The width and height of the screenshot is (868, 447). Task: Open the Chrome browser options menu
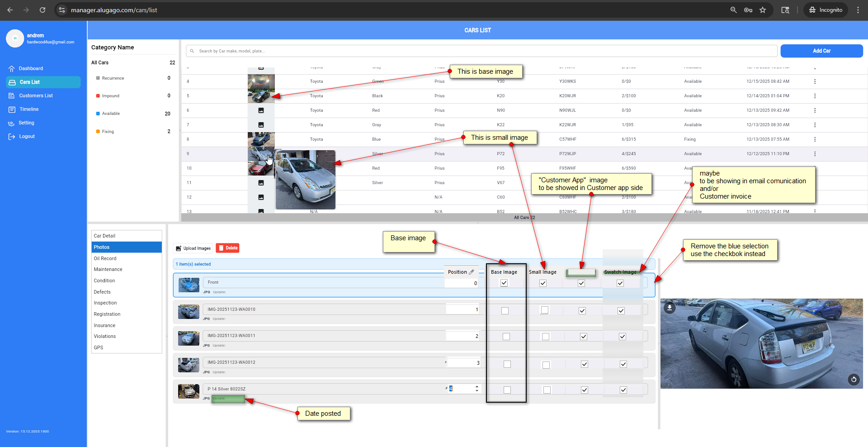click(858, 10)
